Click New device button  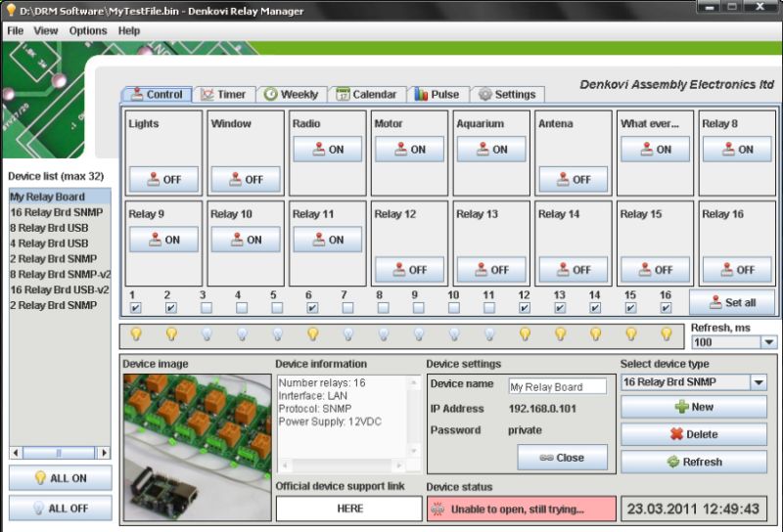pos(694,407)
